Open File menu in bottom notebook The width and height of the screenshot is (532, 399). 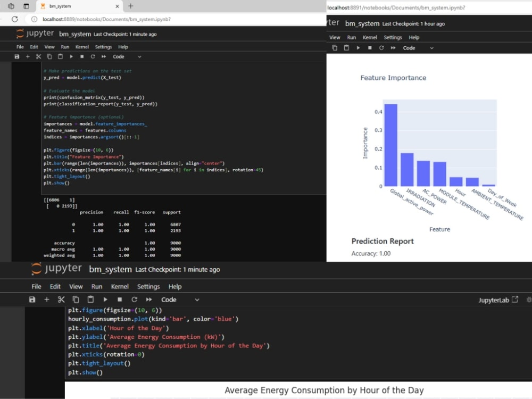click(x=36, y=287)
